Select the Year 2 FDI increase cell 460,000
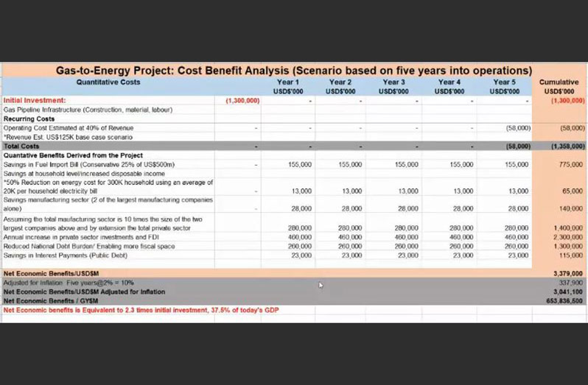Viewport: 588px width, 385px height. [x=350, y=237]
